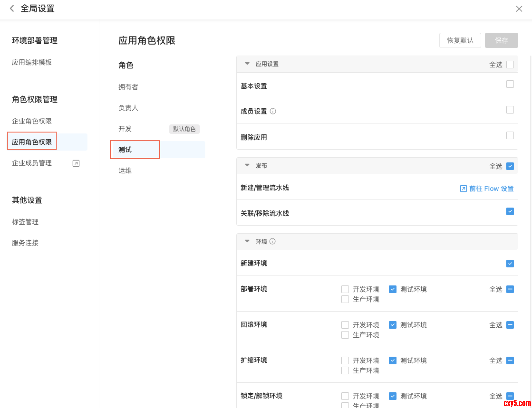Select the 运维 role

pyautogui.click(x=125, y=171)
